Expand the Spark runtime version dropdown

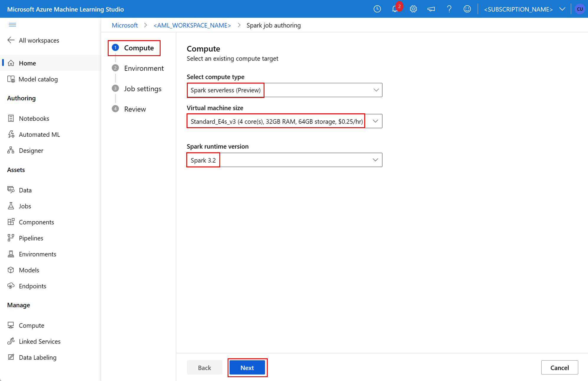point(375,160)
